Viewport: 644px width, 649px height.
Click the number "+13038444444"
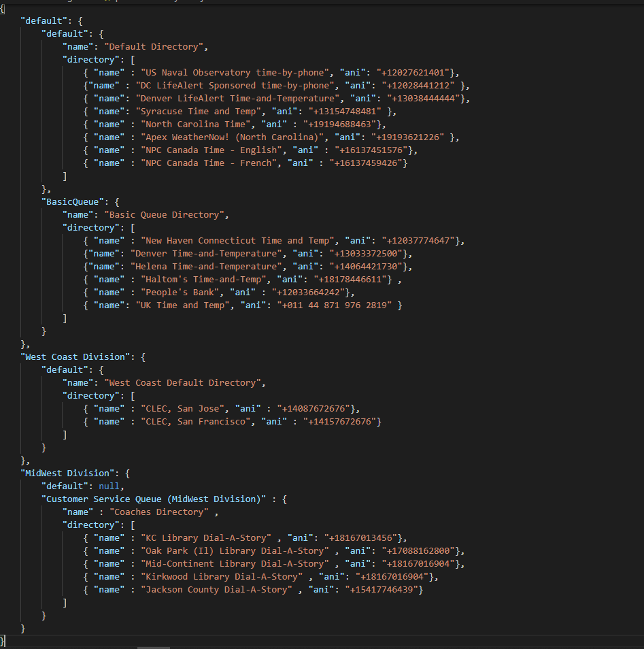(x=423, y=99)
